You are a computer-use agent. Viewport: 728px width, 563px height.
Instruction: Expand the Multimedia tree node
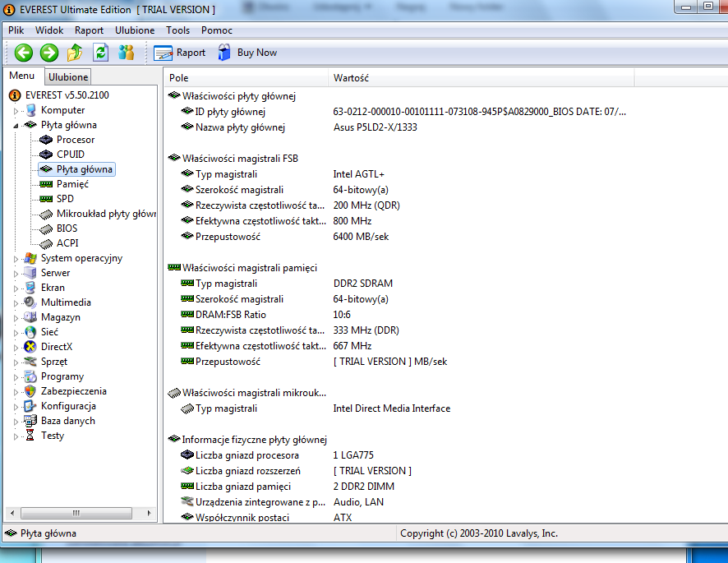point(16,303)
